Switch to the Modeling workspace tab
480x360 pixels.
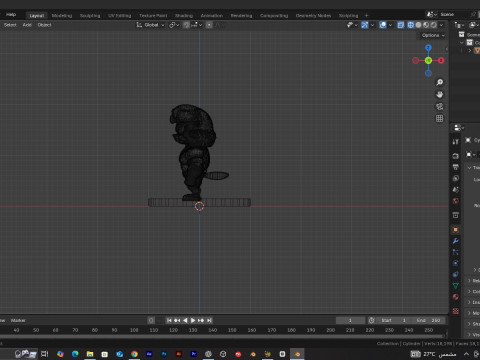pyautogui.click(x=62, y=15)
